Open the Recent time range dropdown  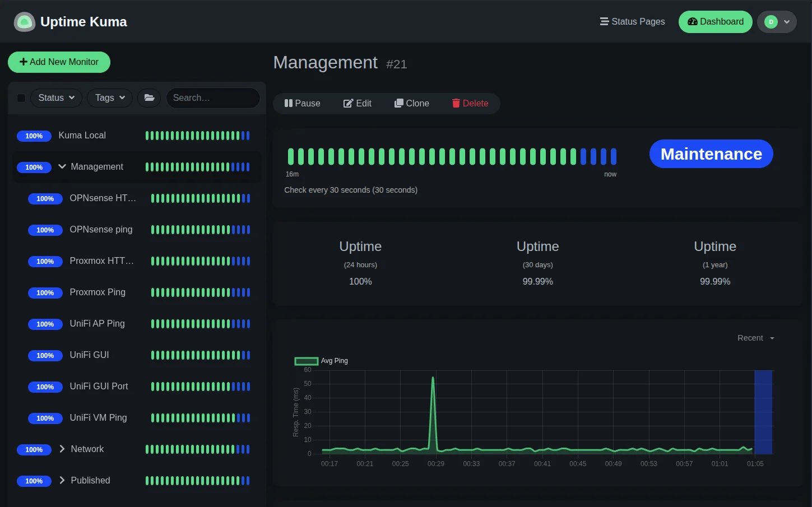click(x=755, y=338)
